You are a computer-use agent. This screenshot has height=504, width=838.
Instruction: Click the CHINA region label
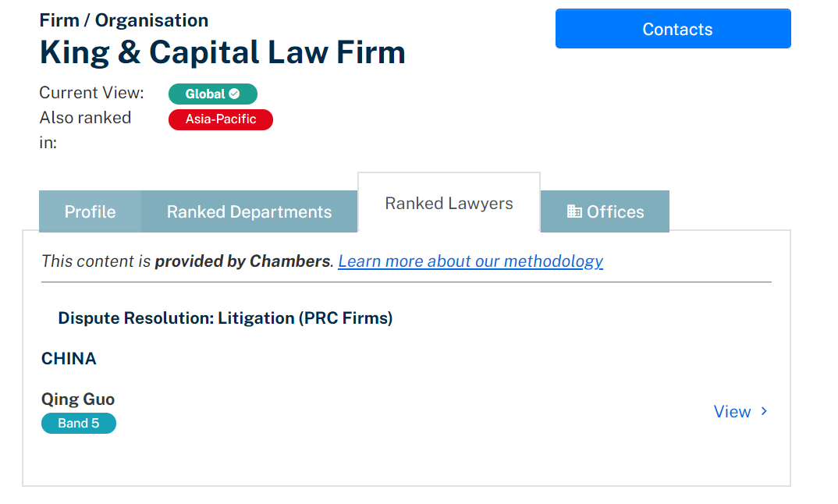pos(69,359)
